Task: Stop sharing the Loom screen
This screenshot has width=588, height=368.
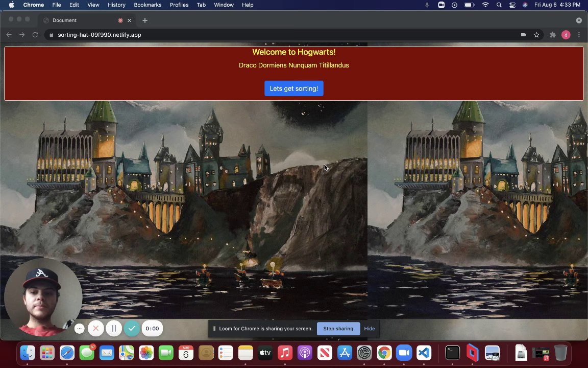Action: pos(338,329)
